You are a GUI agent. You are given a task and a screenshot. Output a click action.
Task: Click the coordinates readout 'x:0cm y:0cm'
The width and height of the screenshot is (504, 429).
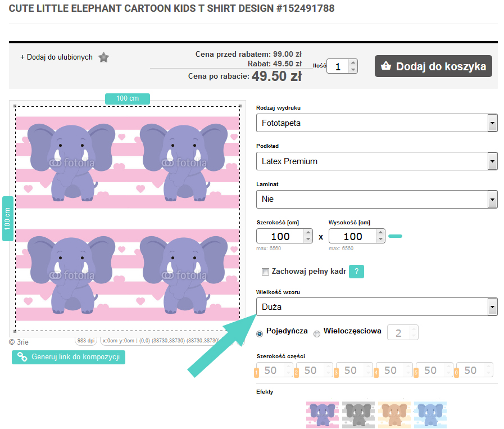[x=119, y=341]
